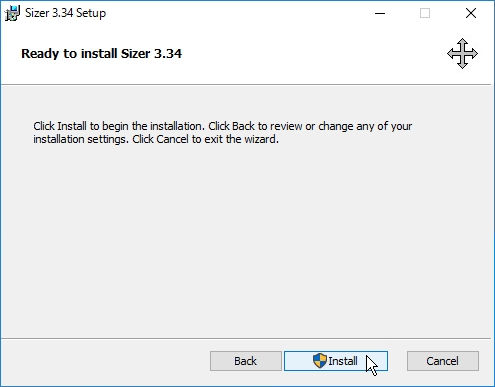
Task: Click the 'Ready to install Sizer 3.34' heading
Action: point(101,53)
